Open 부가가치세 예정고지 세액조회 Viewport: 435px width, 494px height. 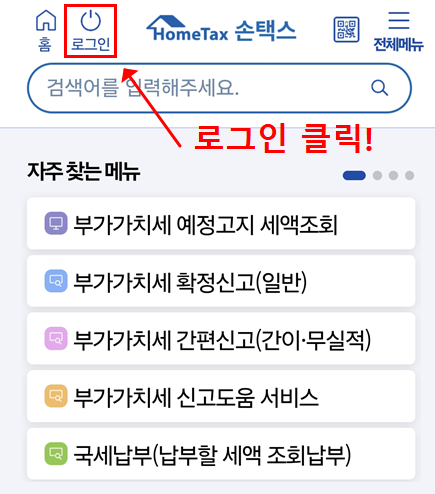pos(221,223)
